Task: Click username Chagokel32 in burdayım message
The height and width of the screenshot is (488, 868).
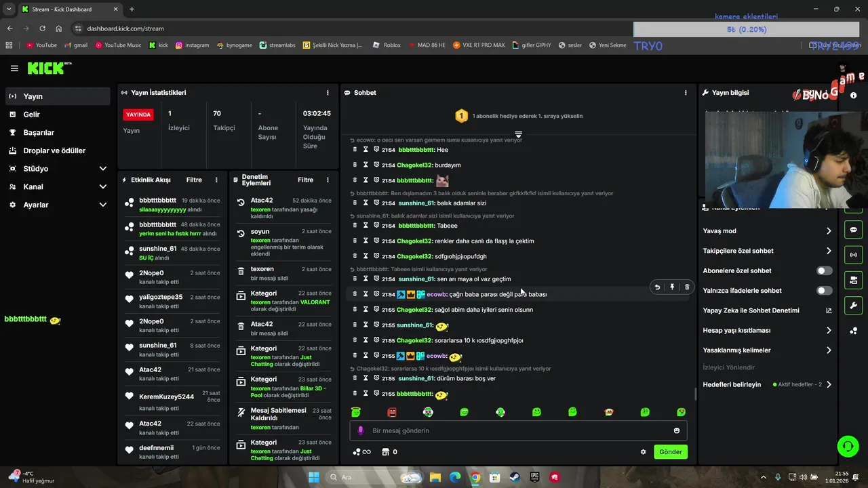Action: (x=414, y=165)
